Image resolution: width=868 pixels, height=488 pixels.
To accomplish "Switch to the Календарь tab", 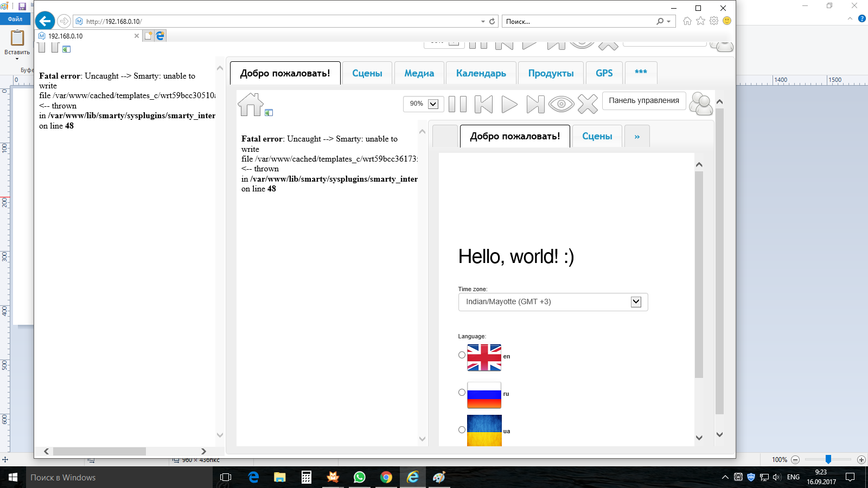I will 481,73.
